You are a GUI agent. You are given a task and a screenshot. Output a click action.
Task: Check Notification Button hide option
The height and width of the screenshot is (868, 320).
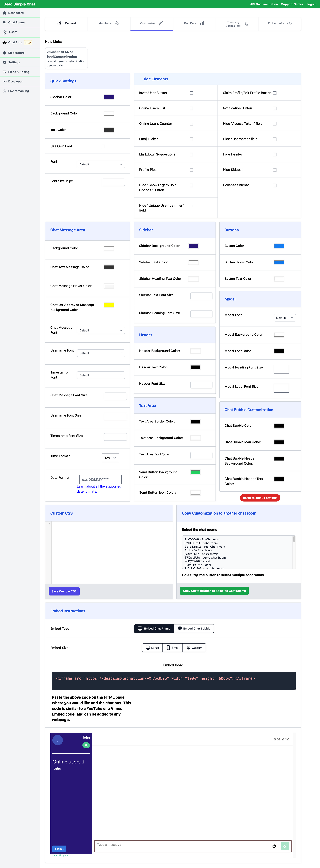pyautogui.click(x=275, y=109)
